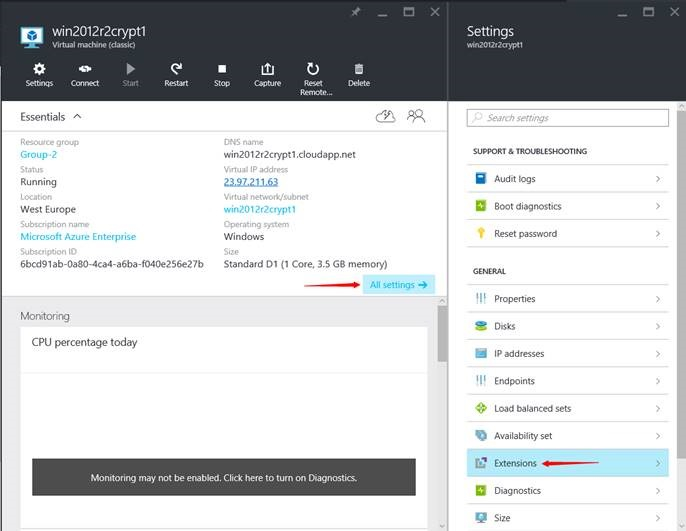Open the Group-2 resource group link
This screenshot has width=686, height=531.
39,155
